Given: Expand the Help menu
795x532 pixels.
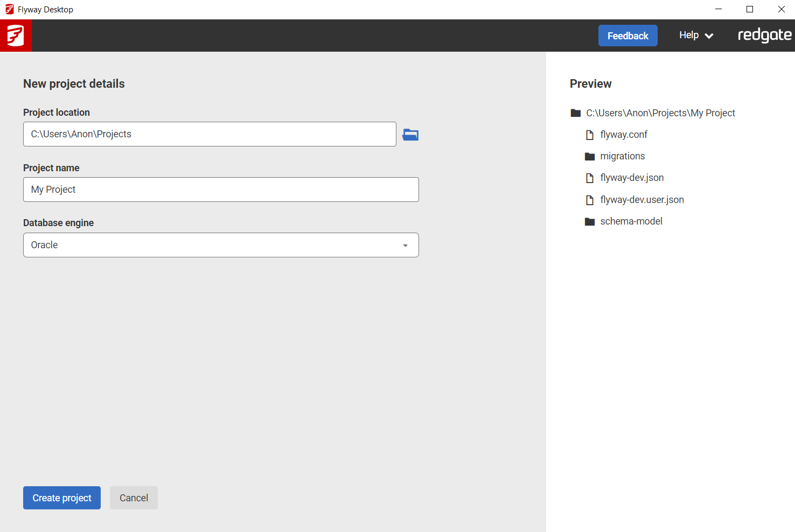Looking at the screenshot, I should coord(695,35).
